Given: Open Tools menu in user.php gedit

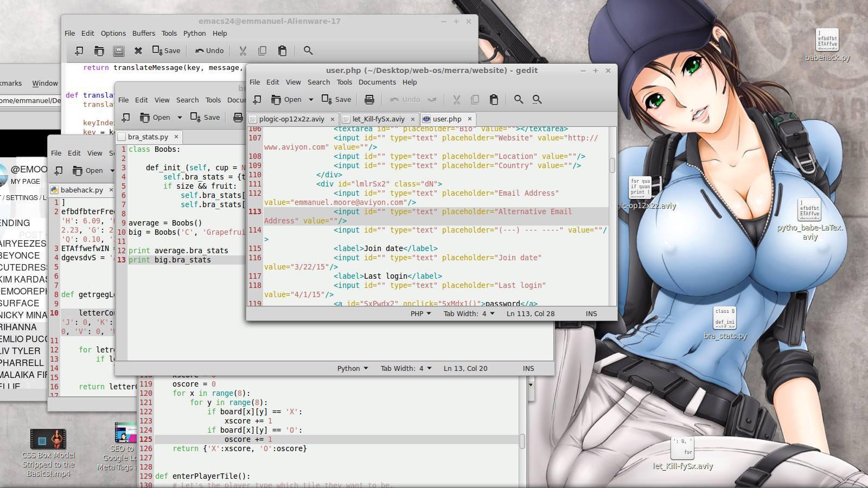Looking at the screenshot, I should pos(344,82).
